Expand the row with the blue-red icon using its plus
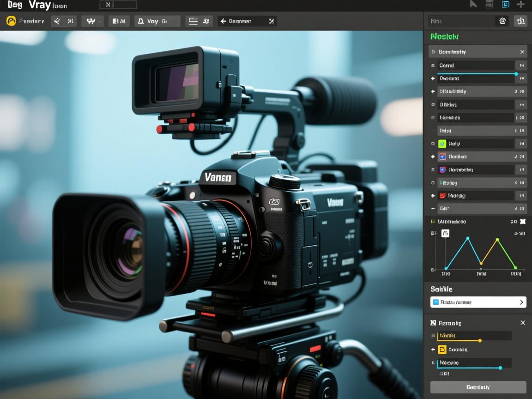 (x=433, y=157)
